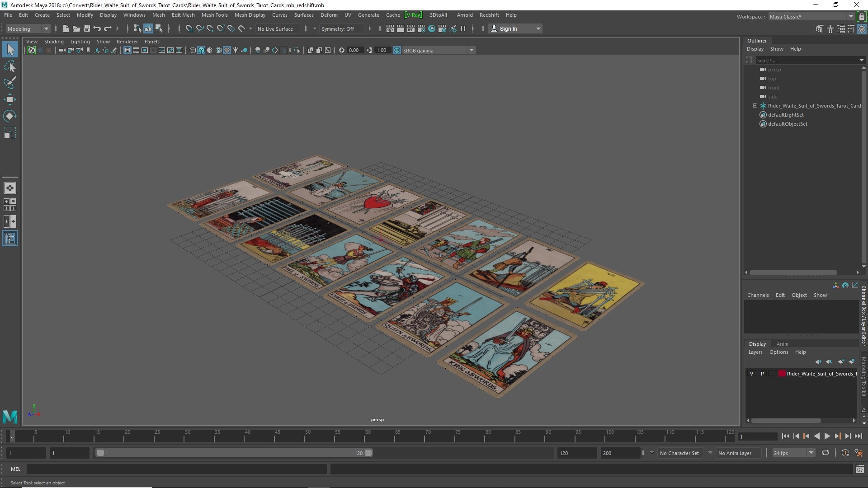The image size is (868, 488).
Task: Open the Modeling menu set dropdown
Action: (28, 28)
